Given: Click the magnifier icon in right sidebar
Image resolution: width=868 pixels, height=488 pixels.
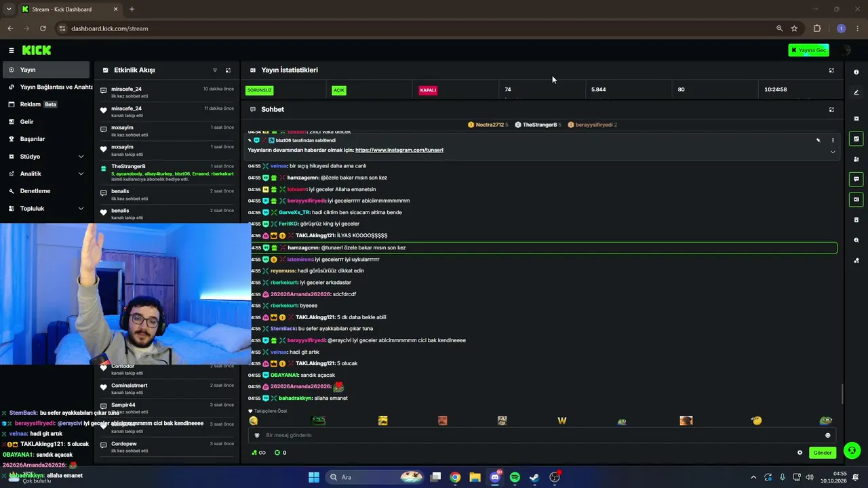Looking at the screenshot, I should 856,240.
